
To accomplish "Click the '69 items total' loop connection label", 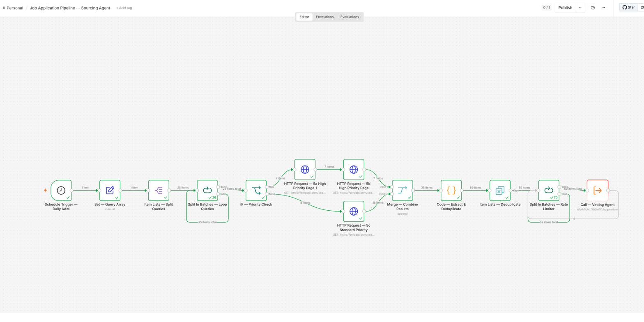I will (549, 222).
